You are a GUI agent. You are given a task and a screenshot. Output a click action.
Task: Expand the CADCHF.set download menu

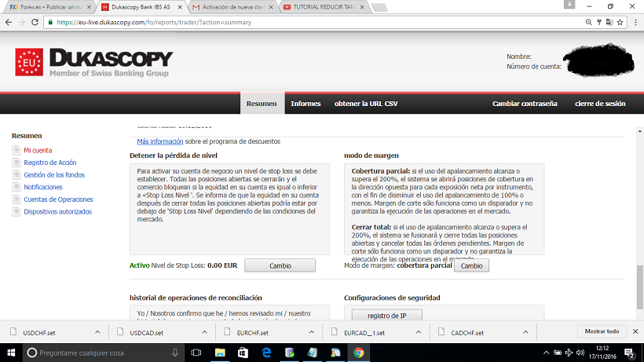(x=528, y=332)
